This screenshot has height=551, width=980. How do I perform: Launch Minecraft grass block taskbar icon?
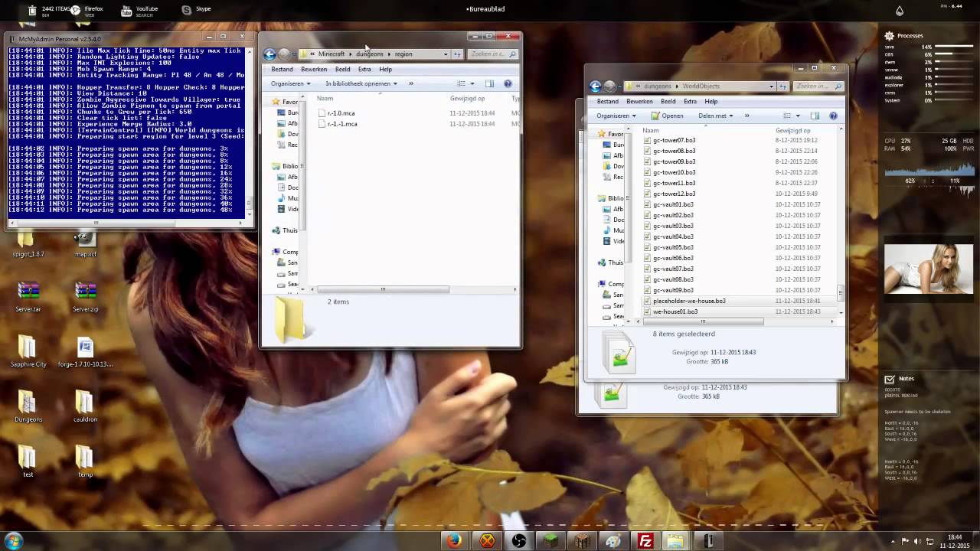(550, 541)
